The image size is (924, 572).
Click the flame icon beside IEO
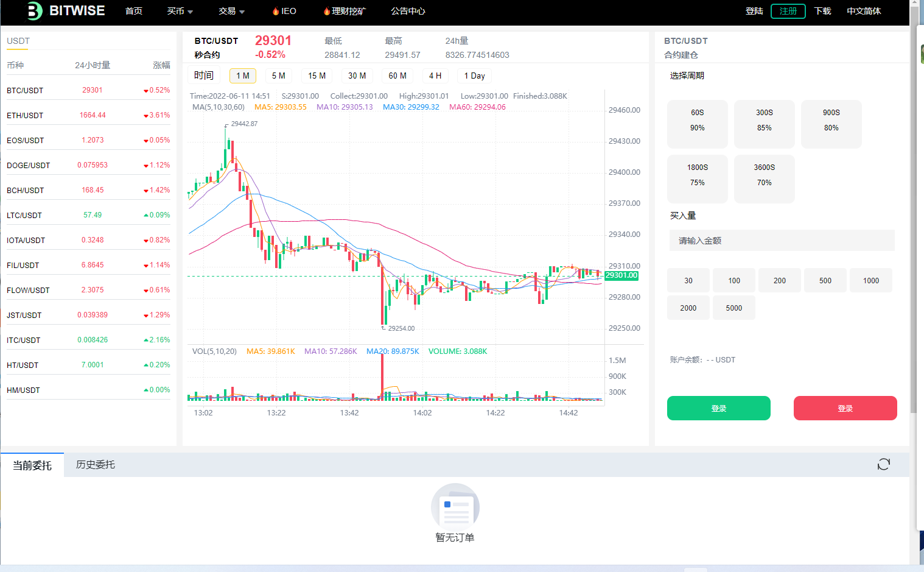(276, 11)
